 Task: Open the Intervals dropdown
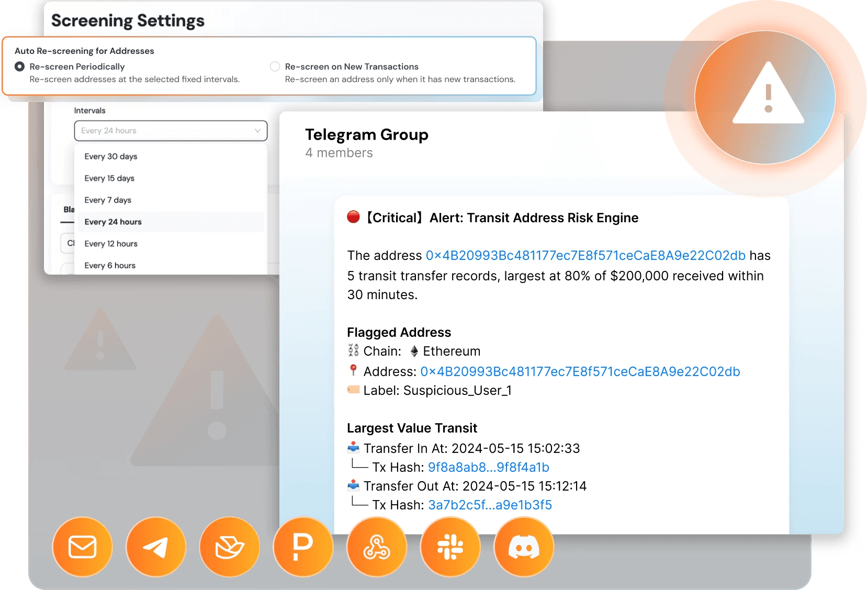(x=171, y=130)
